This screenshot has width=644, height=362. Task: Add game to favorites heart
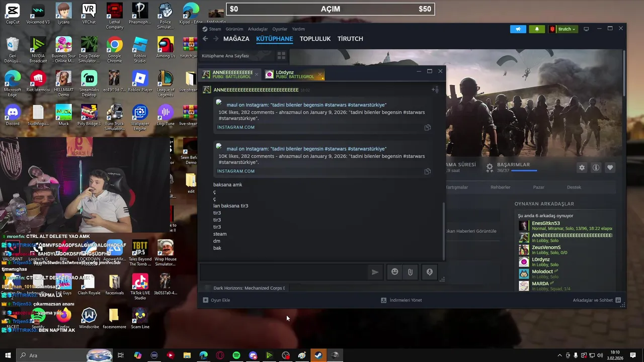click(610, 167)
